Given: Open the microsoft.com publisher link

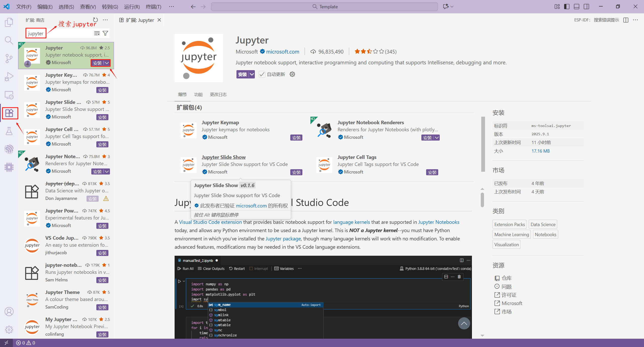Looking at the screenshot, I should 283,52.
